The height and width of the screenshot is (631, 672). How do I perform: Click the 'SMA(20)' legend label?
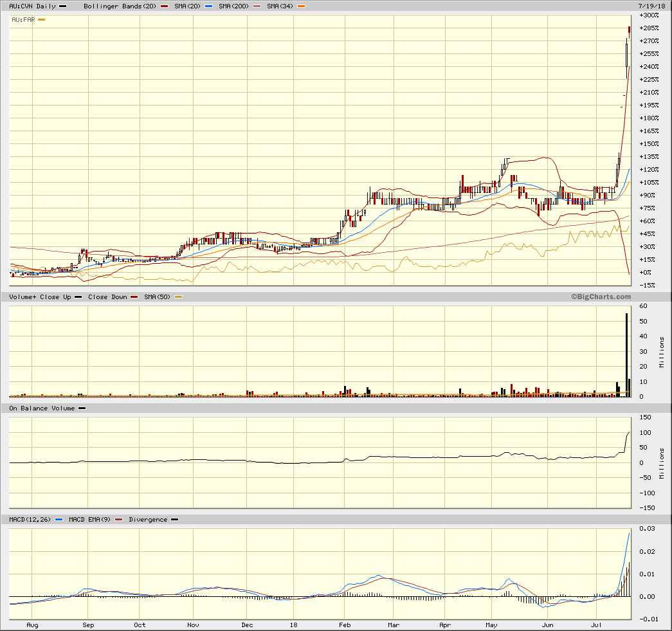187,6
